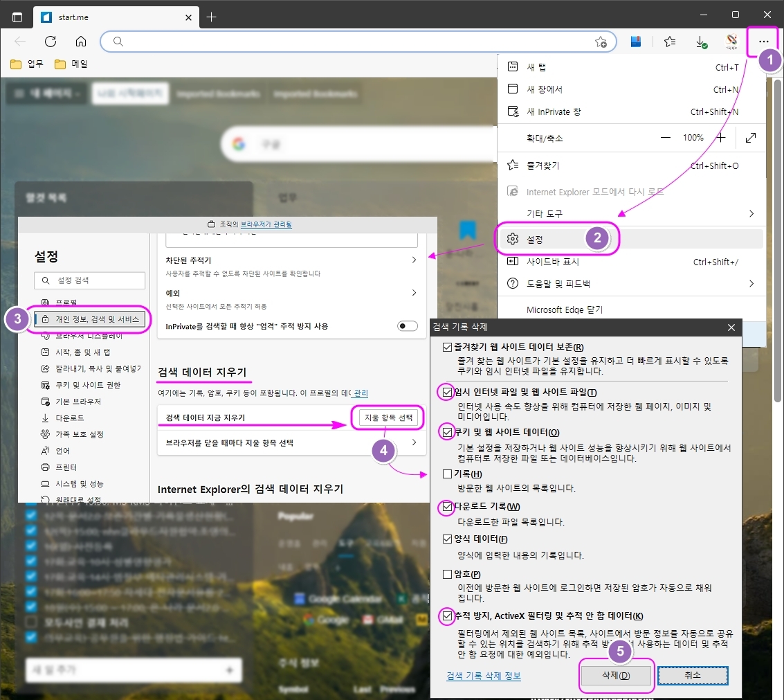Open the Edge three-dot settings menu
This screenshot has height=700, width=784.
pos(763,42)
